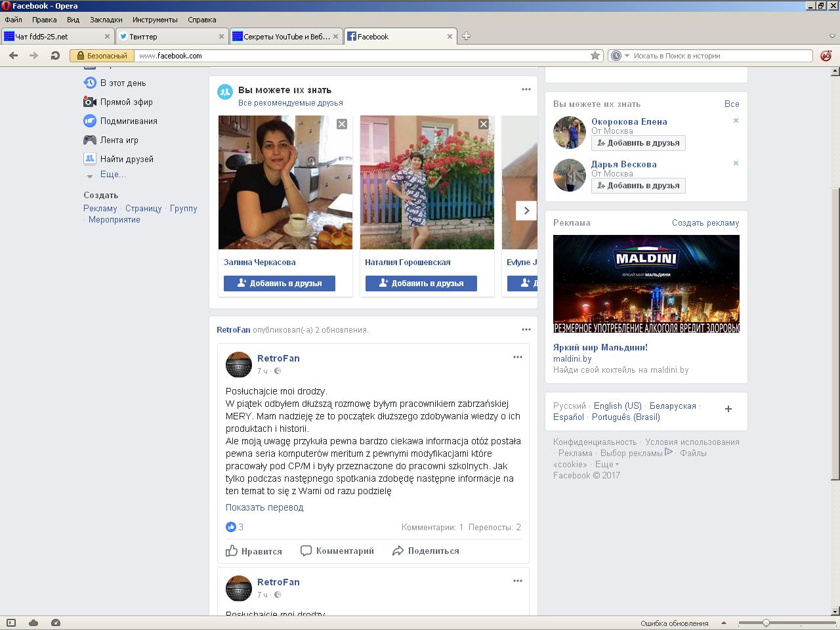Click cloud sync icon in status bar
Image resolution: width=840 pixels, height=630 pixels.
click(x=33, y=623)
